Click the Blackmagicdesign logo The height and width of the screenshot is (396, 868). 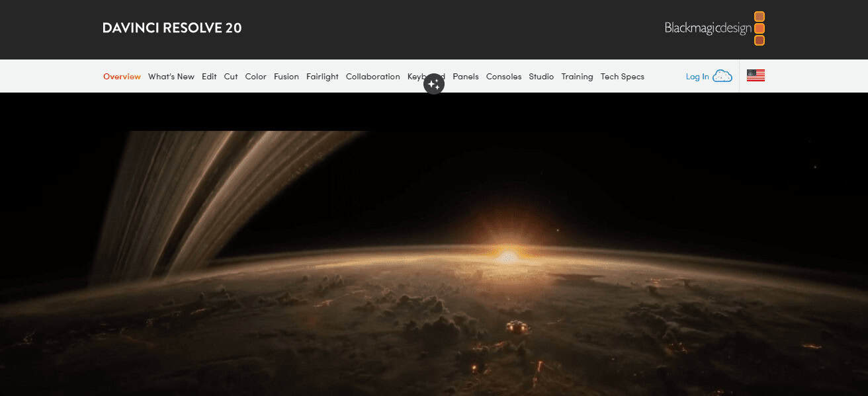715,28
